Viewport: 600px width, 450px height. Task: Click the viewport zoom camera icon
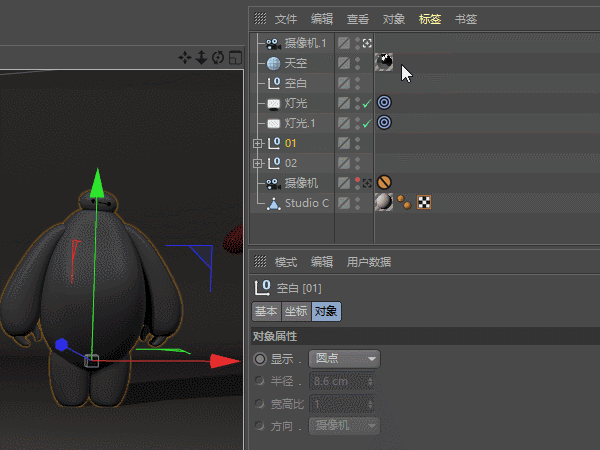coord(201,58)
